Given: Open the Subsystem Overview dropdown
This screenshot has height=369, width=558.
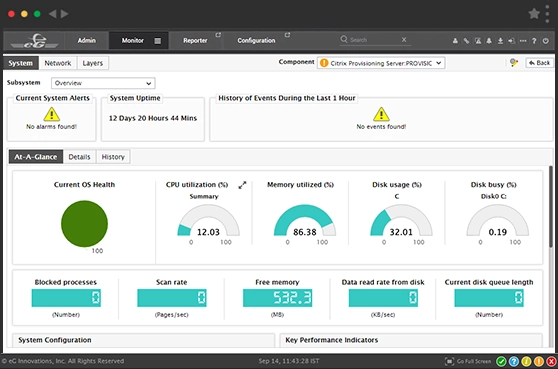Looking at the screenshot, I should coord(103,83).
